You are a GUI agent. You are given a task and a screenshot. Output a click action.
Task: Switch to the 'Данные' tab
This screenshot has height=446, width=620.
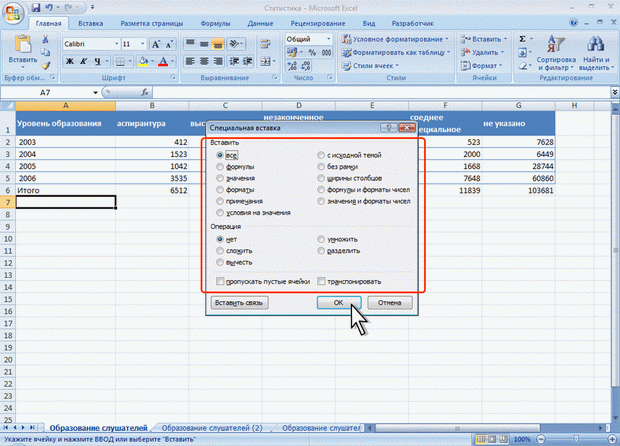tap(260, 23)
